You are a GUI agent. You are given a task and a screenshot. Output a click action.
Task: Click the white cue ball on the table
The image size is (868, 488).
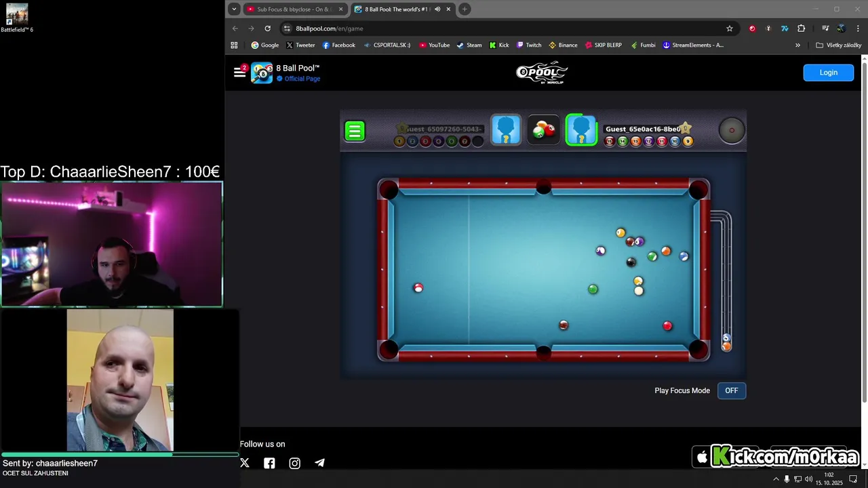(x=639, y=291)
